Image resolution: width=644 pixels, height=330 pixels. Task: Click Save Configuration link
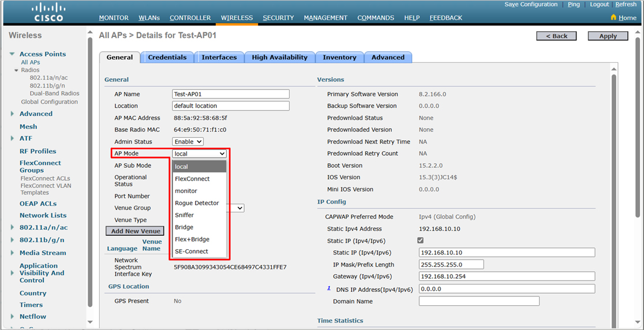click(531, 5)
